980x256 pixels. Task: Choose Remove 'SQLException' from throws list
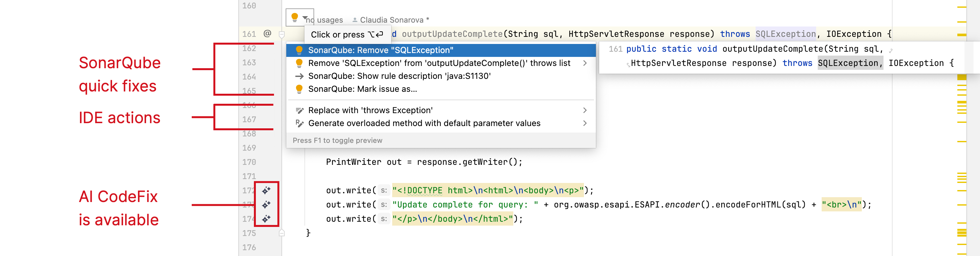coord(440,63)
